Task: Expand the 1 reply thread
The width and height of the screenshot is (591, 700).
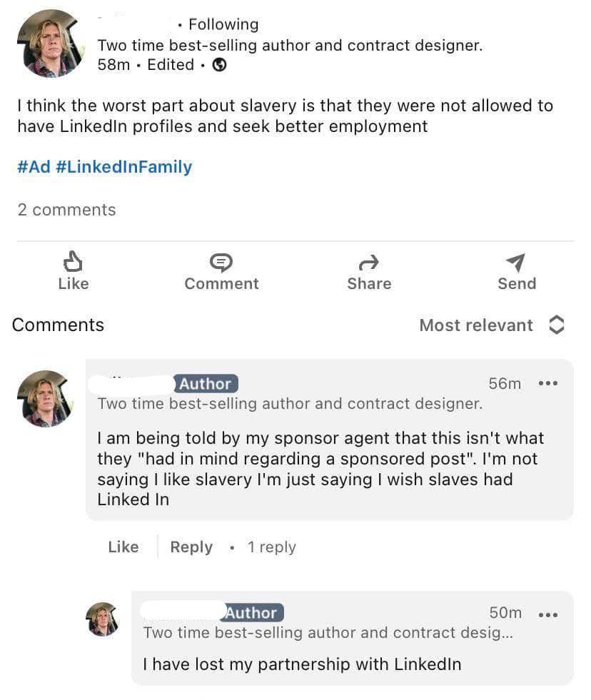Action: 271,547
